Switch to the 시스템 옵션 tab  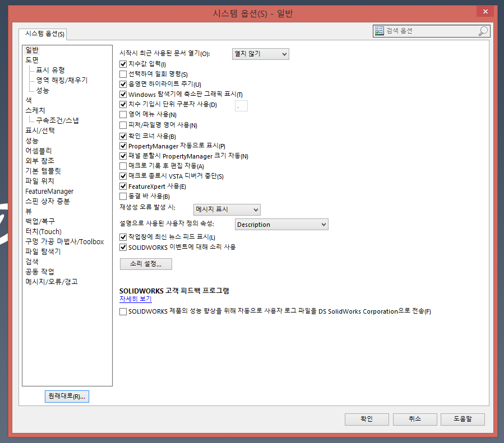[x=43, y=34]
